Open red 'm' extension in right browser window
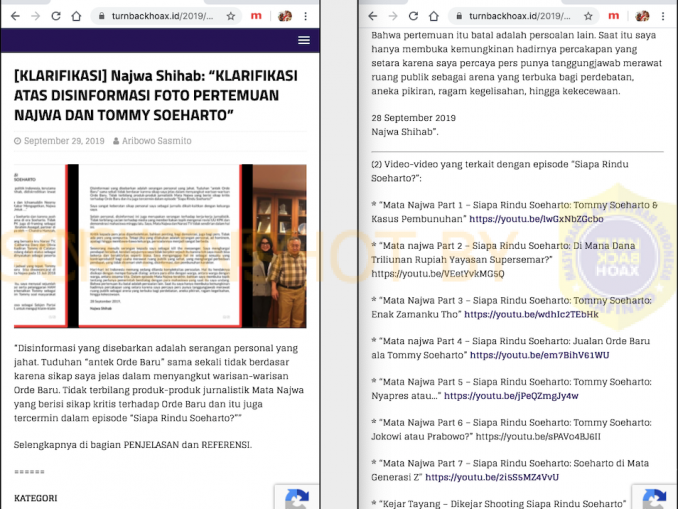This screenshot has width=678, height=509. [614, 16]
